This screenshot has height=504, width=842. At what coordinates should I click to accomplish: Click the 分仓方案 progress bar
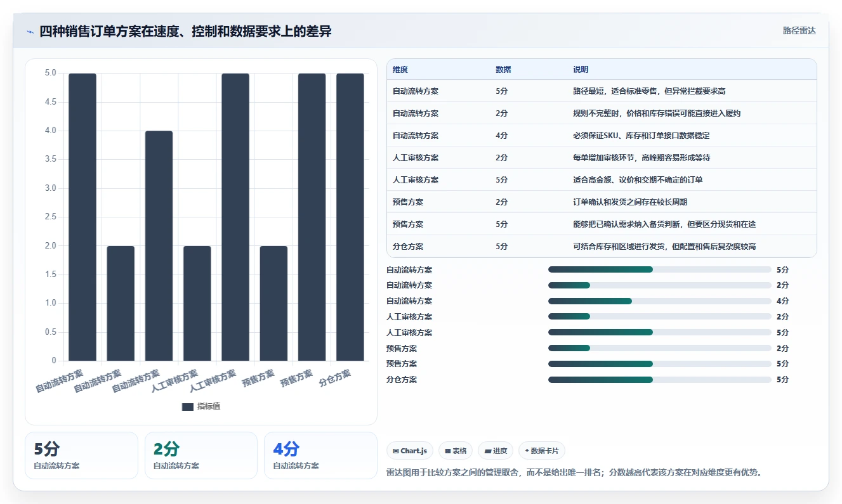click(660, 380)
